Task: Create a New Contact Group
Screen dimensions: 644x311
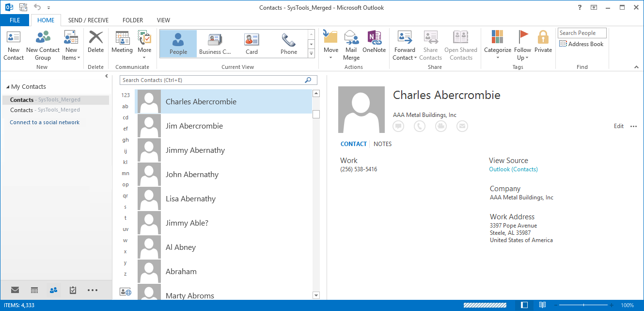Action: pos(43,46)
